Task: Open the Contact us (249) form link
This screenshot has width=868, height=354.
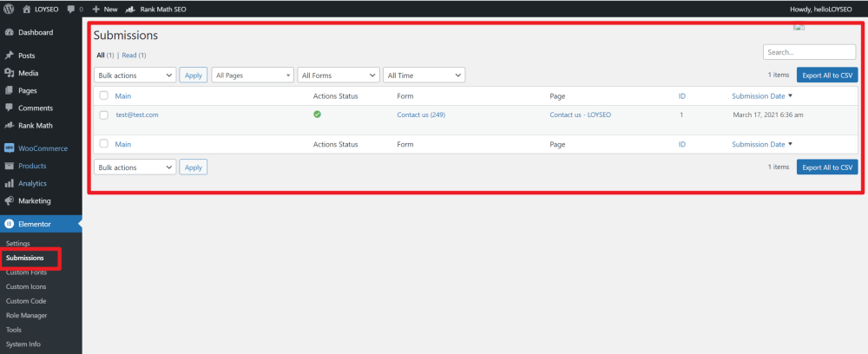Action: click(421, 115)
